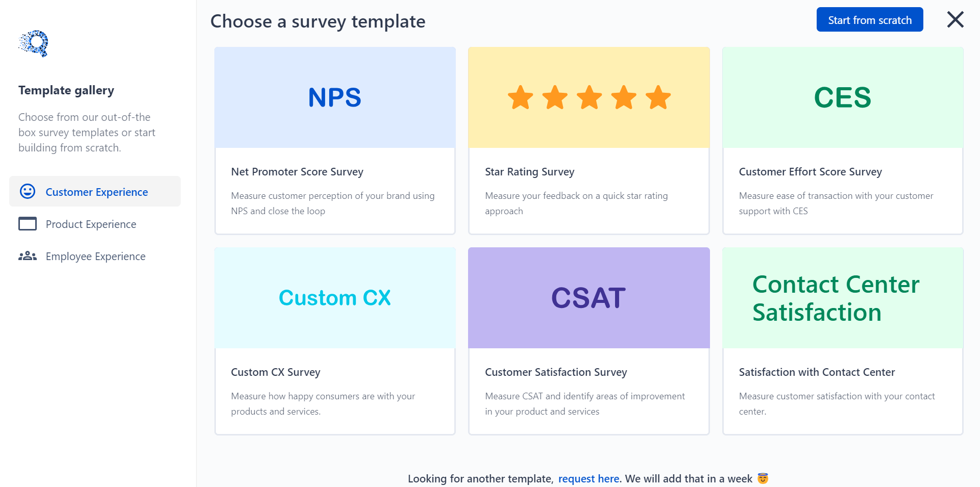Open the request here link
The width and height of the screenshot is (980, 487).
pos(588,478)
